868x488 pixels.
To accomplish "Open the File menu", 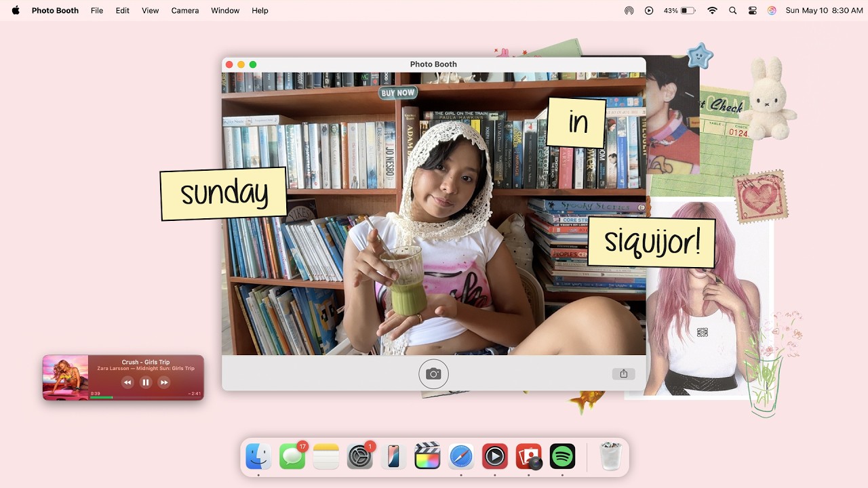I will (97, 10).
